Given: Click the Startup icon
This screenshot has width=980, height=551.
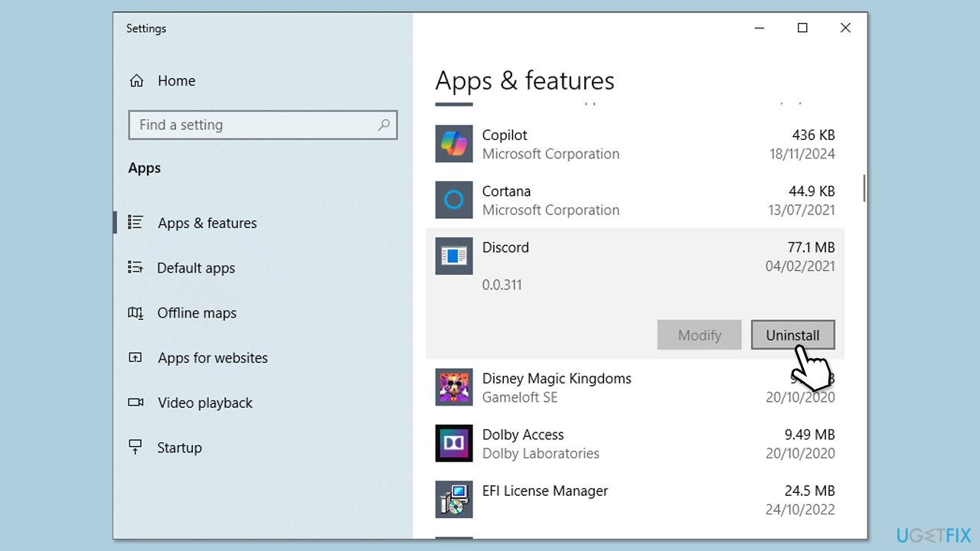Looking at the screenshot, I should point(136,448).
